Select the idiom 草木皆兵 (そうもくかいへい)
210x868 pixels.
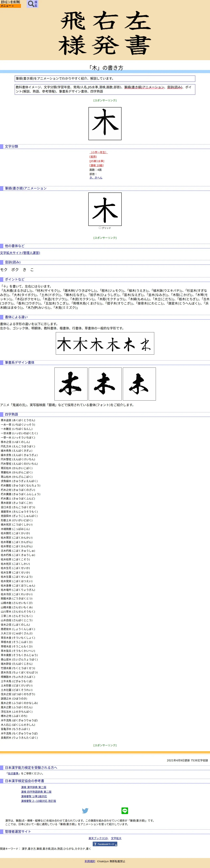click(x=18, y=651)
